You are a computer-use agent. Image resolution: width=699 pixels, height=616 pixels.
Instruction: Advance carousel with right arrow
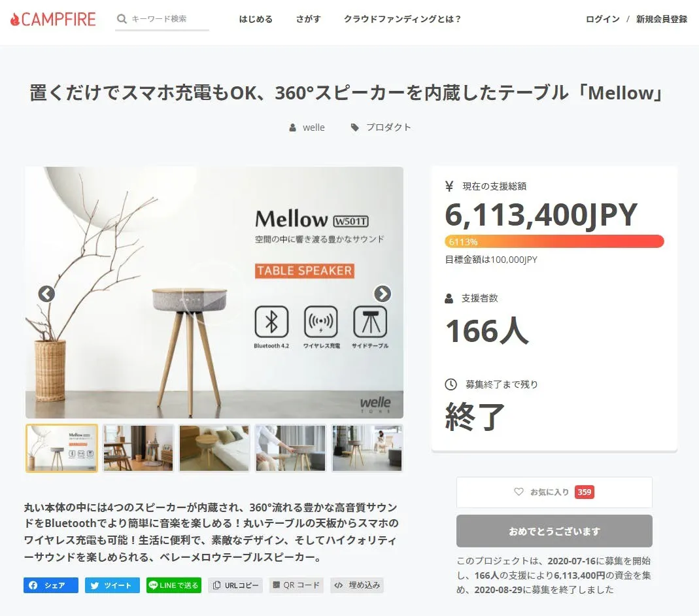pyautogui.click(x=382, y=294)
